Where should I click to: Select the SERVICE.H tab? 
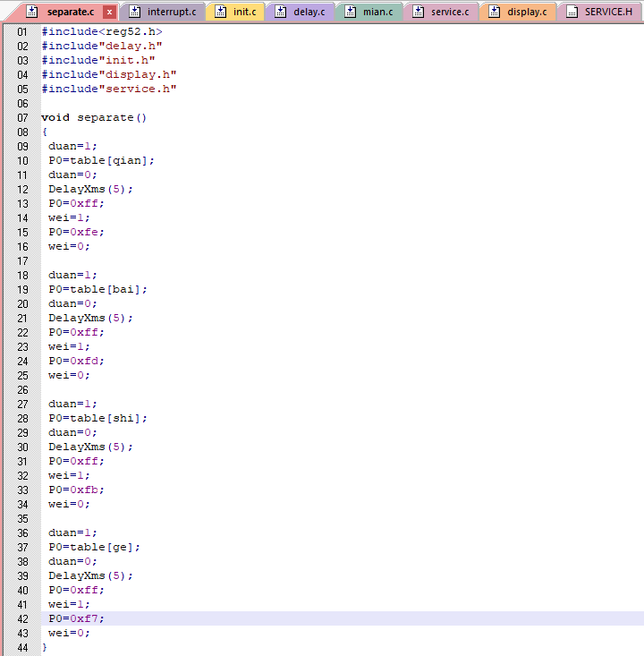point(599,13)
